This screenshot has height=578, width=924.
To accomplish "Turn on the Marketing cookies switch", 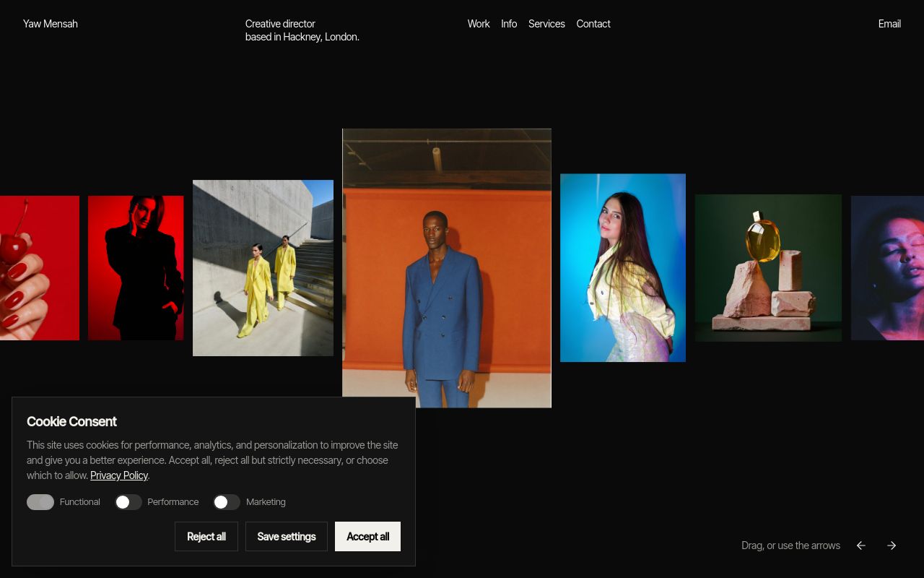I will point(227,502).
